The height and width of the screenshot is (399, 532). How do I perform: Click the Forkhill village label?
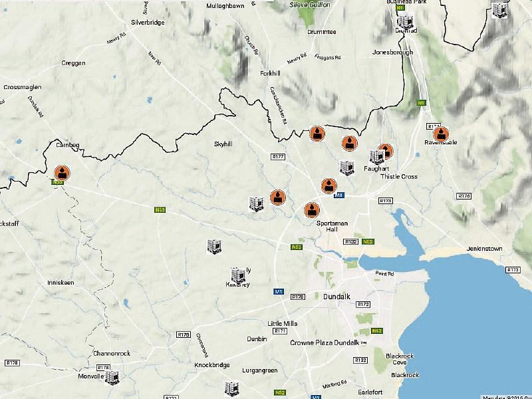[271, 73]
